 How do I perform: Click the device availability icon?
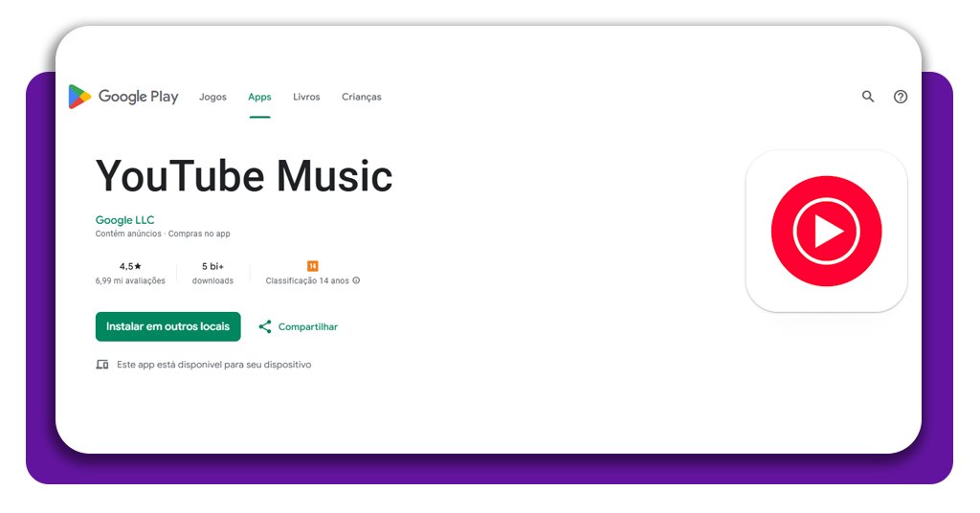(101, 365)
